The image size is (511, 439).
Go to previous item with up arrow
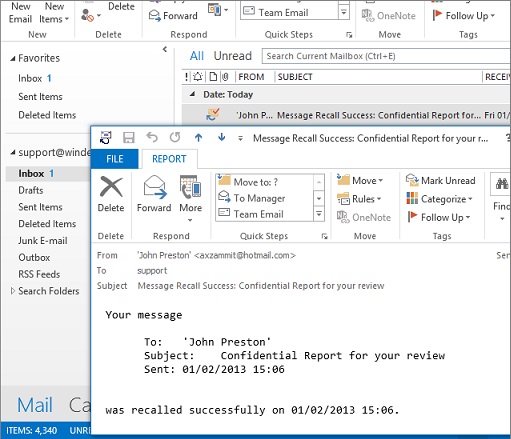(198, 137)
